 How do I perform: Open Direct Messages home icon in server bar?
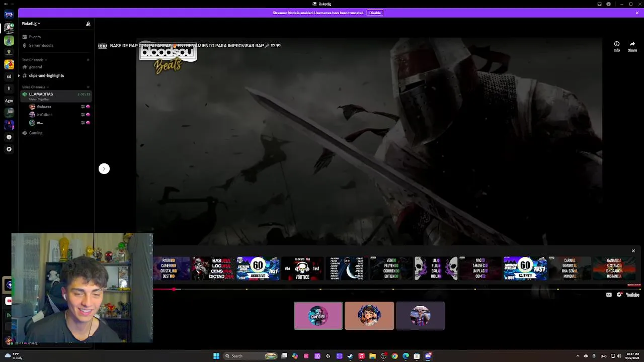(x=9, y=15)
